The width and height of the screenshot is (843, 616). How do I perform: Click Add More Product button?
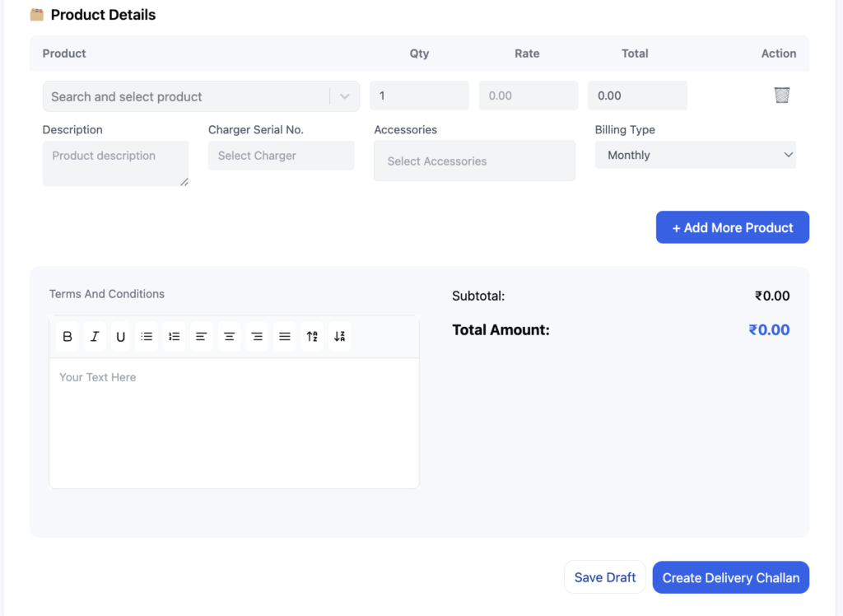pyautogui.click(x=732, y=227)
